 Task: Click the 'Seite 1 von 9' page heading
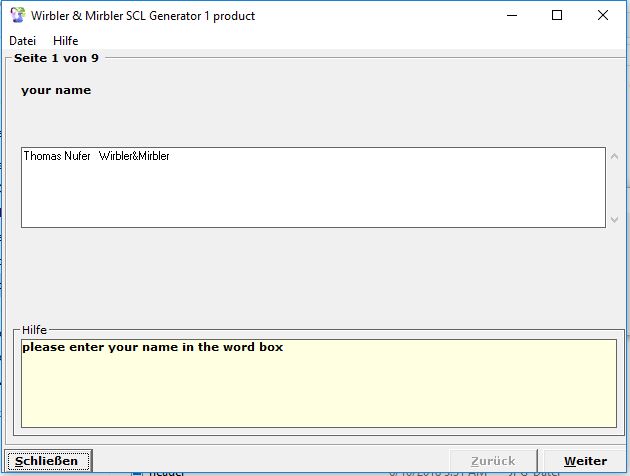tap(56, 58)
